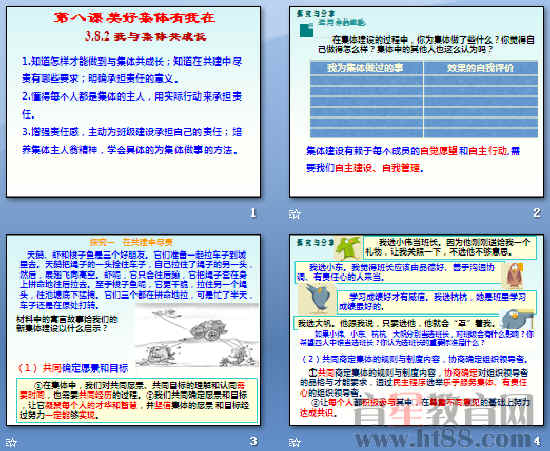Click the blue bird at right edge of slide 4
550x451 pixels.
tap(516, 318)
